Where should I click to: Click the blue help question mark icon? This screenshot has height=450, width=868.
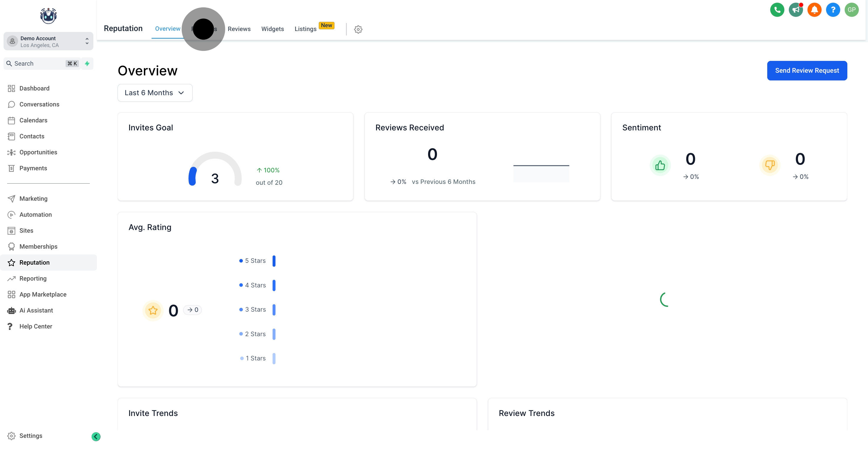tap(833, 10)
